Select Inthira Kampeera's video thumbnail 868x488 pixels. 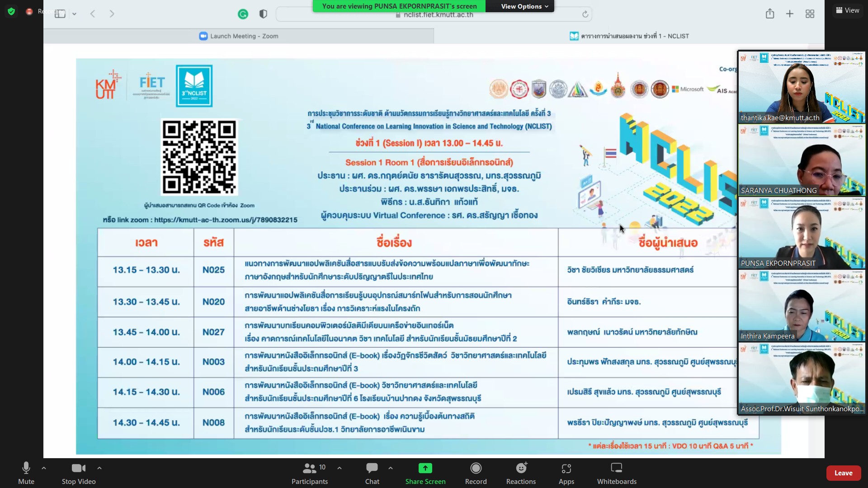tap(802, 306)
